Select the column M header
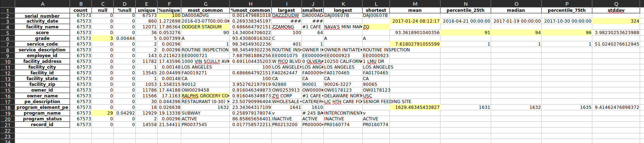This screenshot has height=143, width=644. (x=415, y=4)
